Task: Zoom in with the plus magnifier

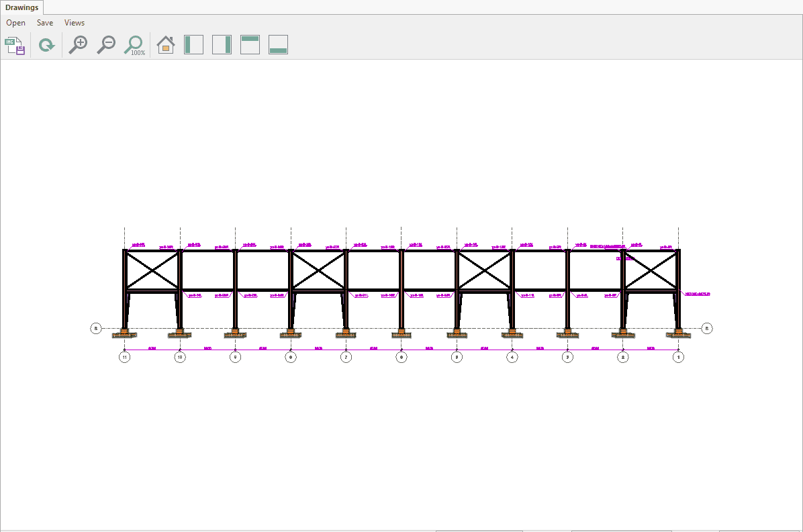Action: (x=79, y=45)
